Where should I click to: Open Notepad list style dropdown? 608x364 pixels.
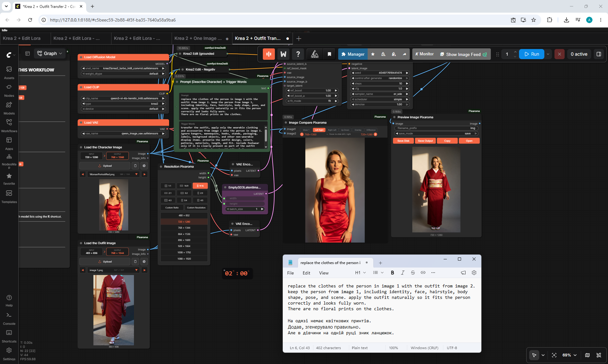click(x=378, y=273)
